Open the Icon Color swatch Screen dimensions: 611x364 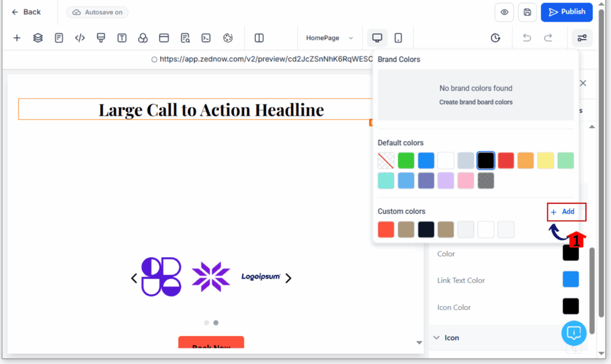point(571,306)
